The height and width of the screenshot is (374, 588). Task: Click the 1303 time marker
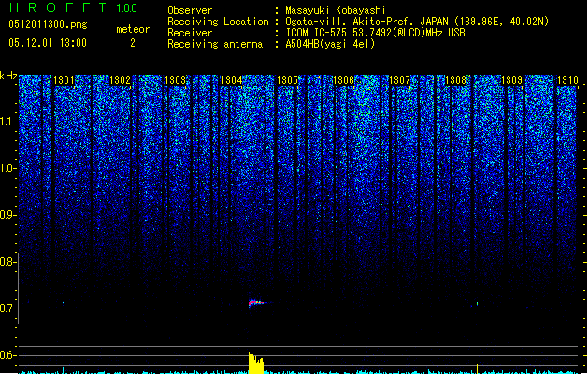click(176, 80)
